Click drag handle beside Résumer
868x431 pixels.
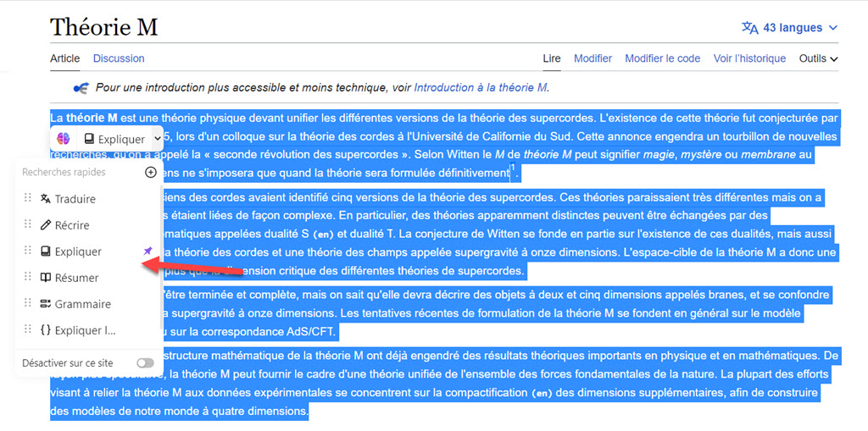pyautogui.click(x=28, y=277)
